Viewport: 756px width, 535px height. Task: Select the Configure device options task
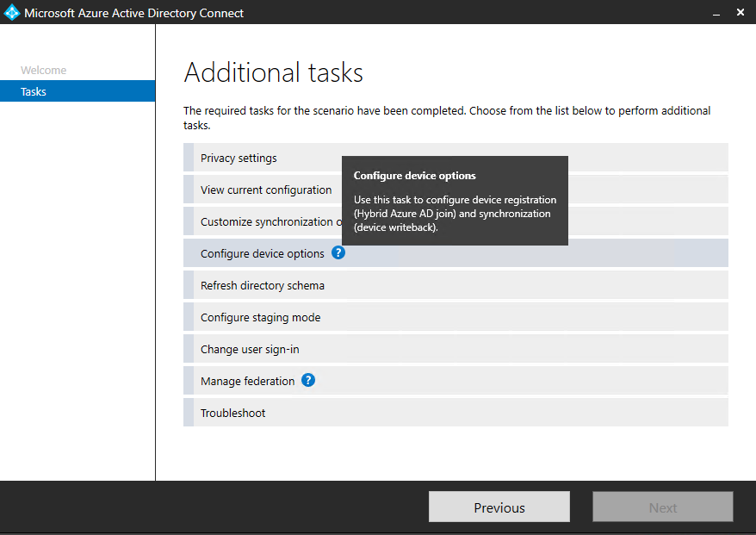click(x=455, y=253)
